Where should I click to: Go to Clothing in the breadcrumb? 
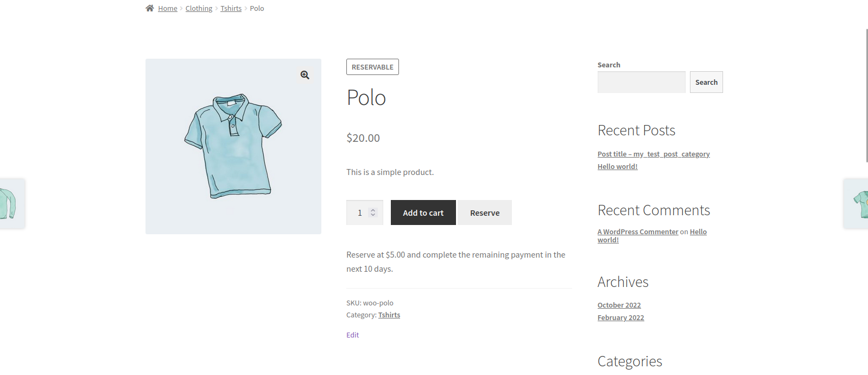[x=199, y=9]
